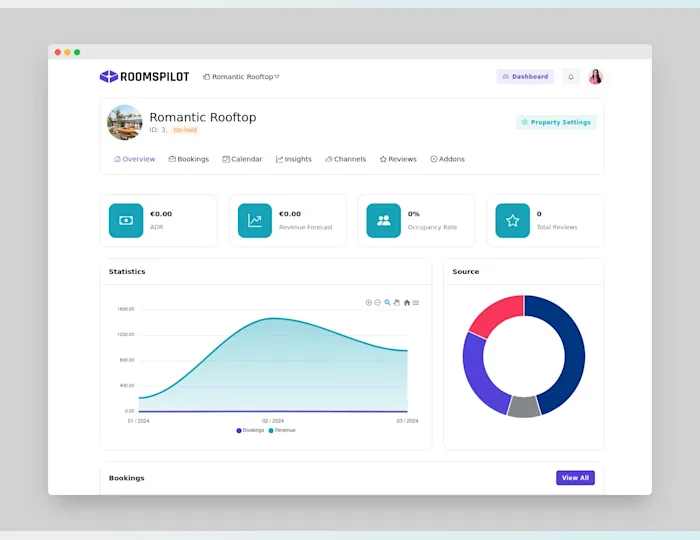Zoom out on the Statistics chart
Viewport: 700px width, 540px height.
(x=378, y=303)
